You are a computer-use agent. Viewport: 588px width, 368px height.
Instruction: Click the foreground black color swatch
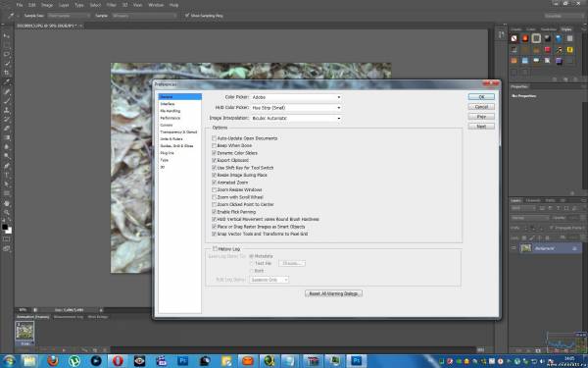(x=5, y=228)
